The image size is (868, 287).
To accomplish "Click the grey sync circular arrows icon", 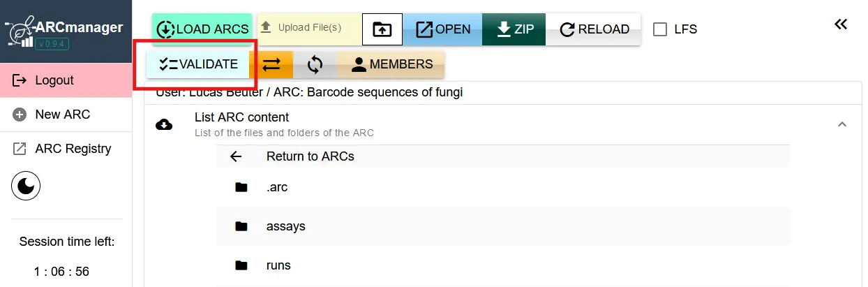I will point(315,64).
